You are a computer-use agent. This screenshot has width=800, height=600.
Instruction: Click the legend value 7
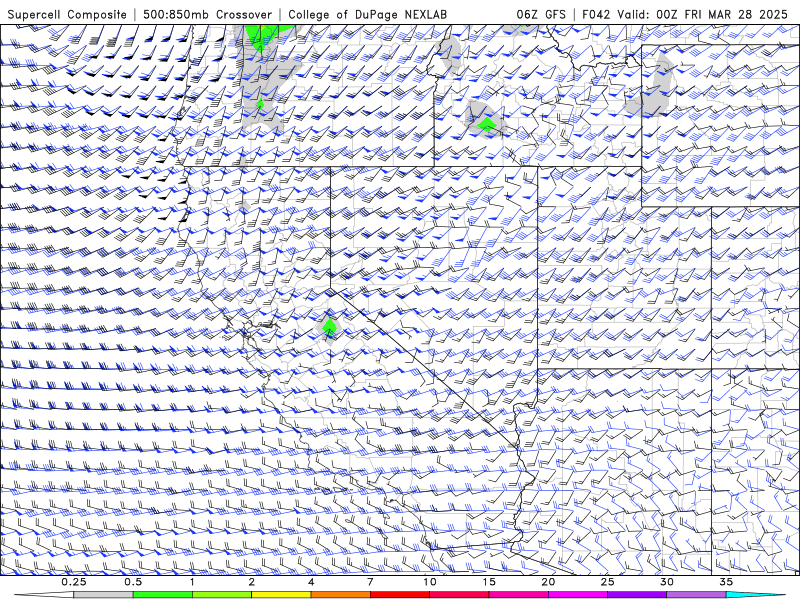point(370,582)
